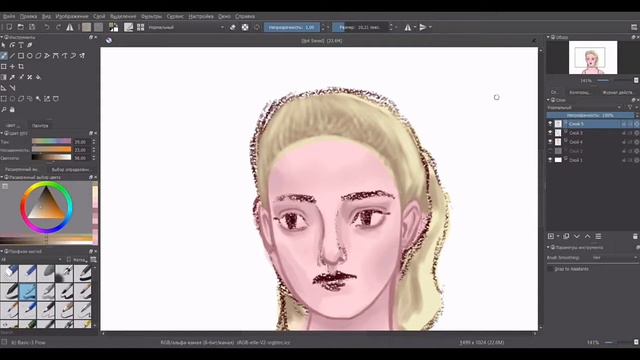Screen dimensions: 640x360
Task: Select the Freehand Brush tool
Action: 4,56
